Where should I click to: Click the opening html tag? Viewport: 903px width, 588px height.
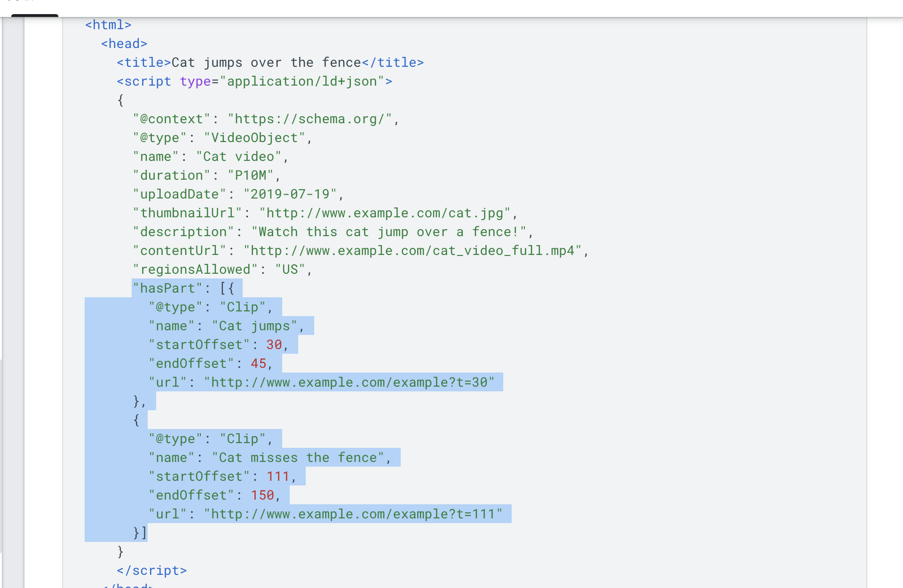pyautogui.click(x=108, y=25)
